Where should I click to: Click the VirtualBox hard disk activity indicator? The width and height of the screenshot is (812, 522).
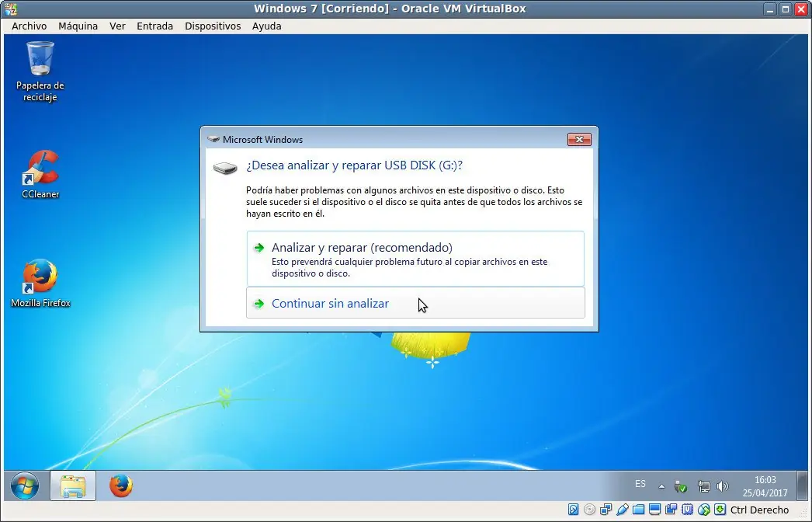(x=573, y=510)
